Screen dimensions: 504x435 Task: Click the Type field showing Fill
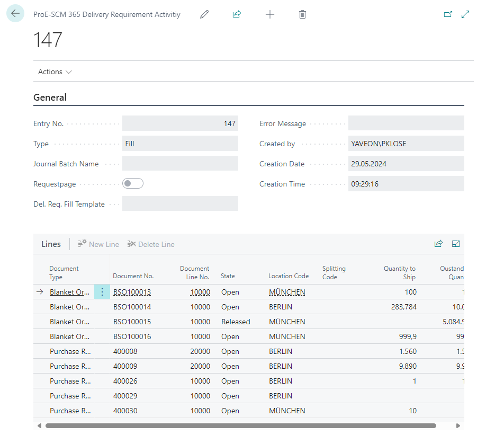click(x=181, y=144)
